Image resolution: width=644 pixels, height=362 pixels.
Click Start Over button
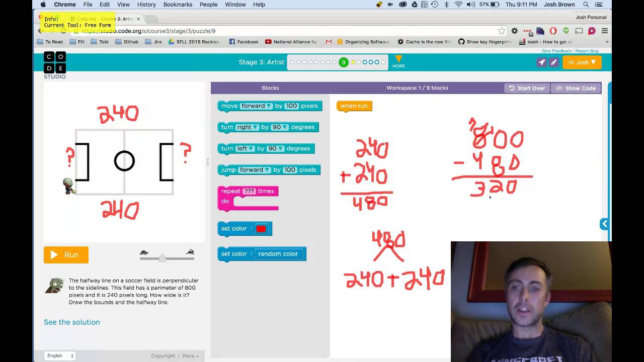pos(527,88)
